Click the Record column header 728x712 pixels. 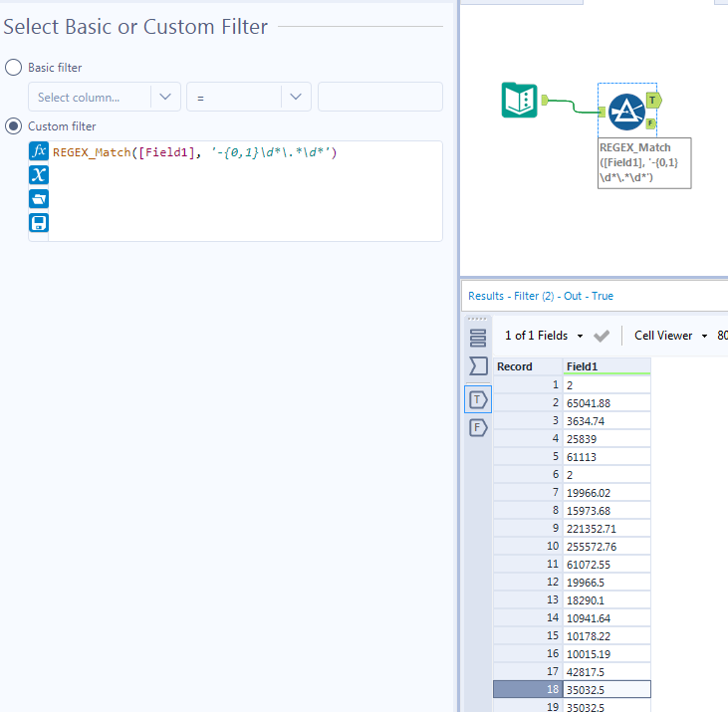pos(528,366)
